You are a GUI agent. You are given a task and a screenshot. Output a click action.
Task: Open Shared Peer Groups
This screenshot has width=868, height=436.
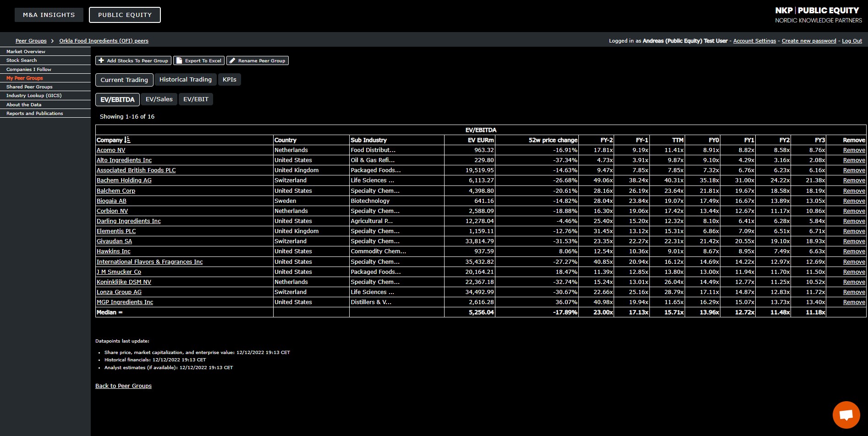coord(29,87)
